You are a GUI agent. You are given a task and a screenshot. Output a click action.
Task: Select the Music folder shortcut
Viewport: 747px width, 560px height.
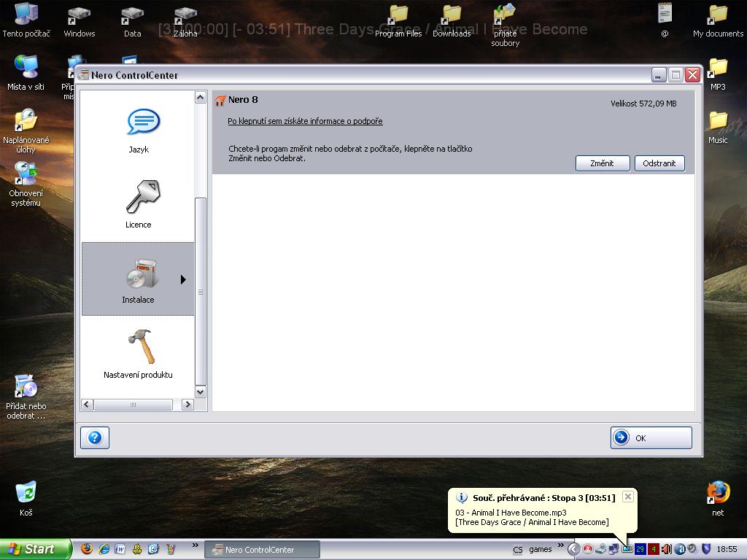pyautogui.click(x=718, y=128)
